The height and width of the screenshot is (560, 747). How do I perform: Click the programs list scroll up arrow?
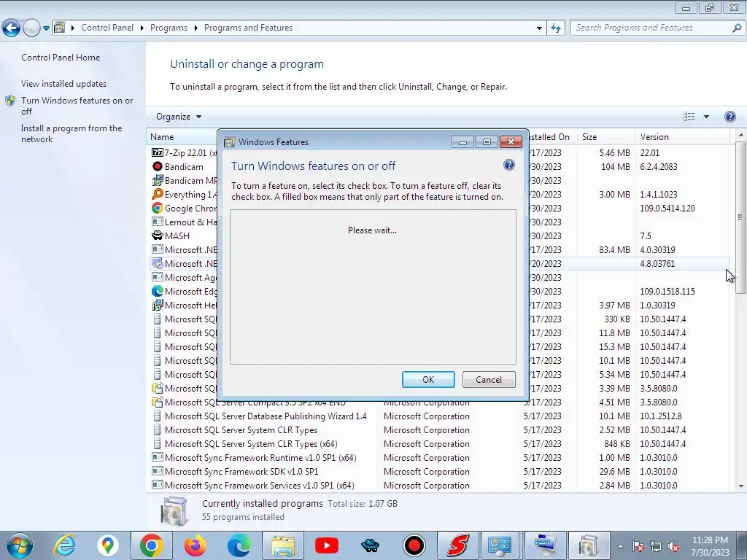tap(741, 135)
